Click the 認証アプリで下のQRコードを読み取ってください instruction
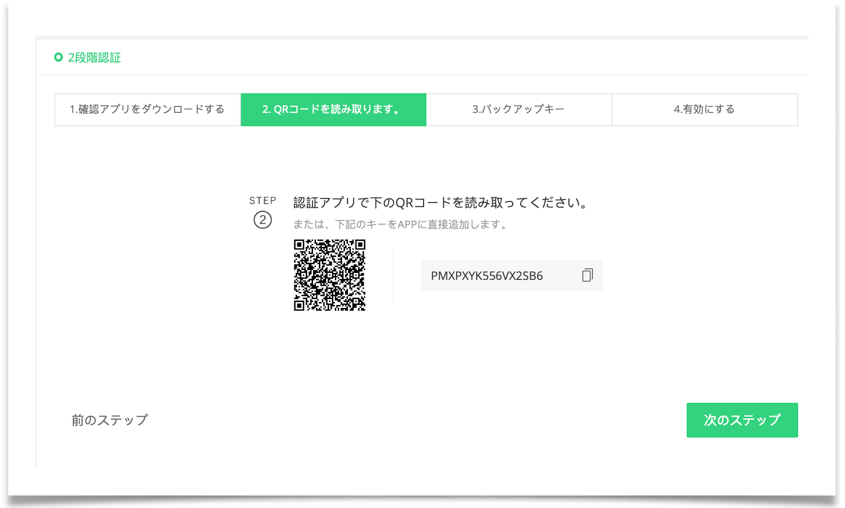The height and width of the screenshot is (508, 845). point(440,203)
